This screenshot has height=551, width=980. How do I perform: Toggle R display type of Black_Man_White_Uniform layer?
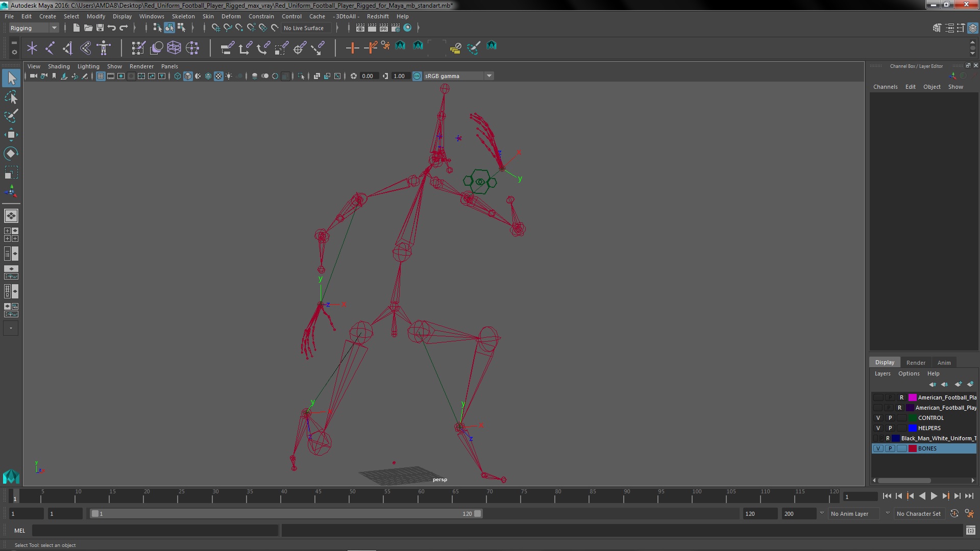pyautogui.click(x=888, y=438)
